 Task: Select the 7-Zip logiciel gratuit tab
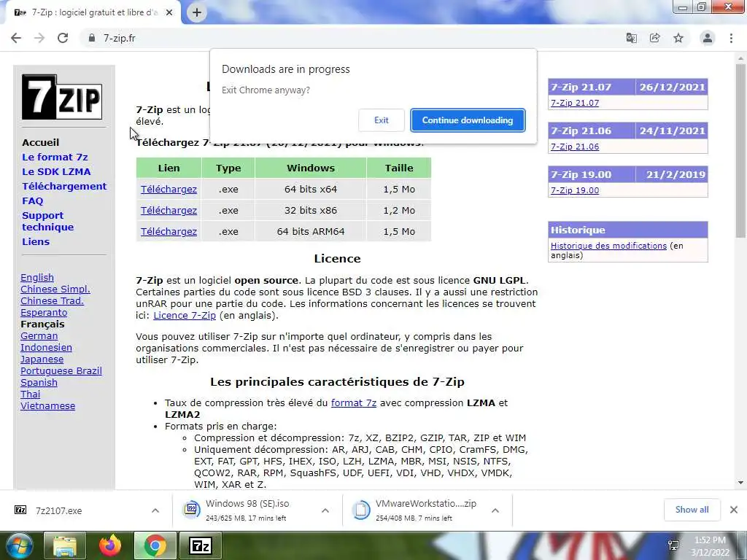point(93,13)
